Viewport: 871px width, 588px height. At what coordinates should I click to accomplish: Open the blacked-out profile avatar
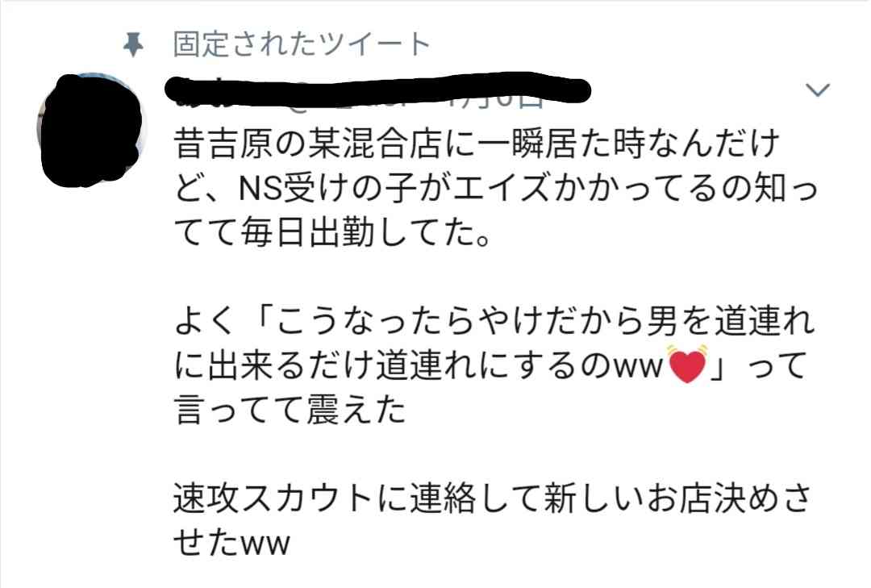coord(90,130)
